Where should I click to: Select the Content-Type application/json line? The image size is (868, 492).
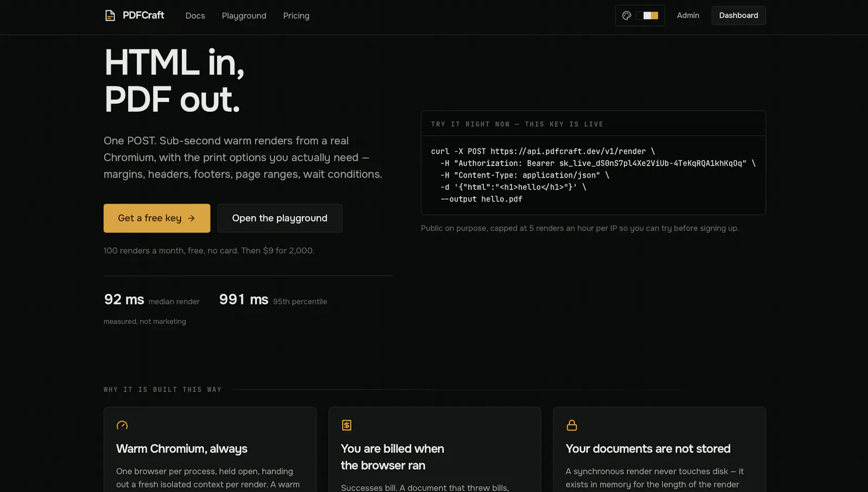[x=525, y=175]
